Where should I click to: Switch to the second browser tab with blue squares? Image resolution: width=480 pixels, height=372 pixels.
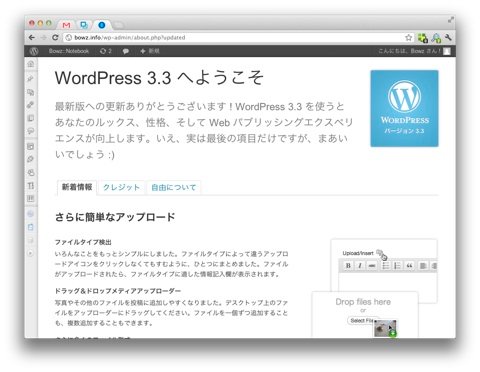pos(84,25)
